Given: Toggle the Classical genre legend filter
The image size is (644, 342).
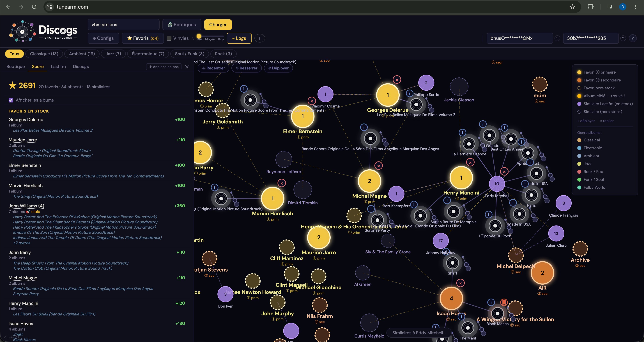Looking at the screenshot, I should [x=588, y=140].
